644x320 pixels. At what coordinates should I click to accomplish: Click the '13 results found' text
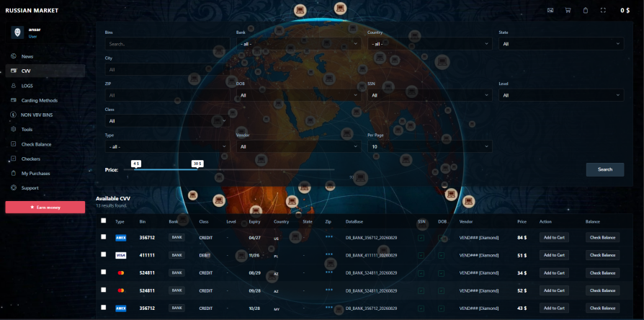(x=112, y=205)
